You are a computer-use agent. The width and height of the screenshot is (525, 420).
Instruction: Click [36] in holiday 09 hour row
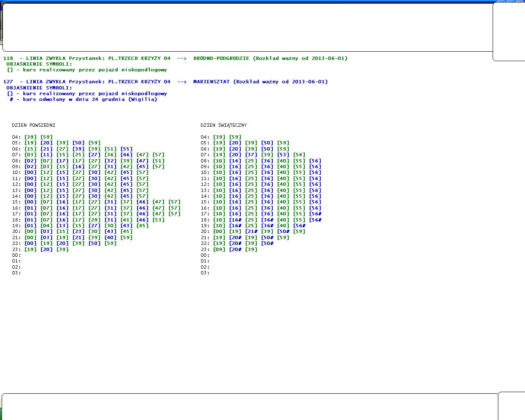pos(267,167)
